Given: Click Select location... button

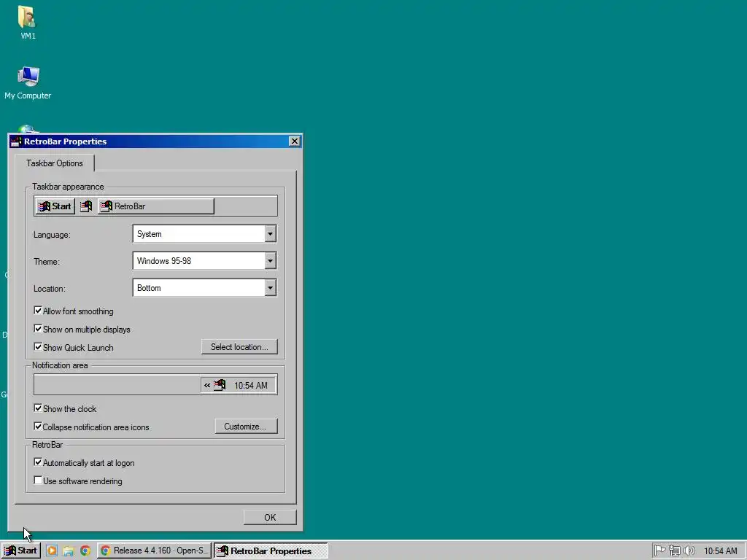Looking at the screenshot, I should pos(239,346).
